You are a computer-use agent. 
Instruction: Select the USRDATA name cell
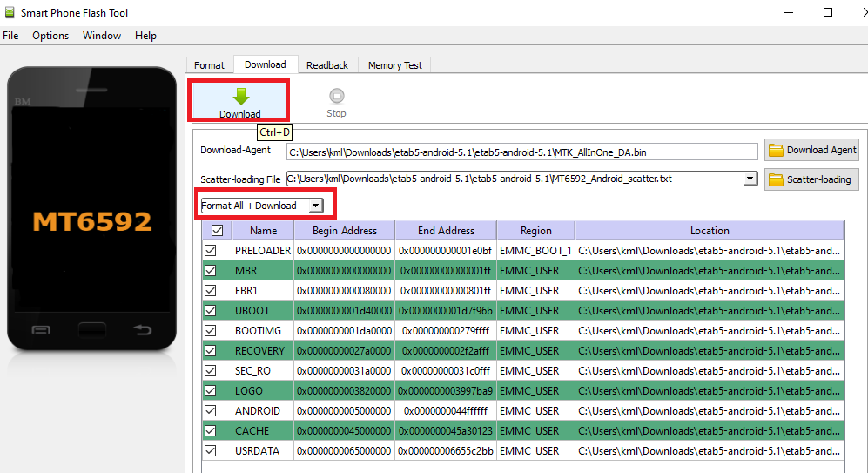point(263,451)
